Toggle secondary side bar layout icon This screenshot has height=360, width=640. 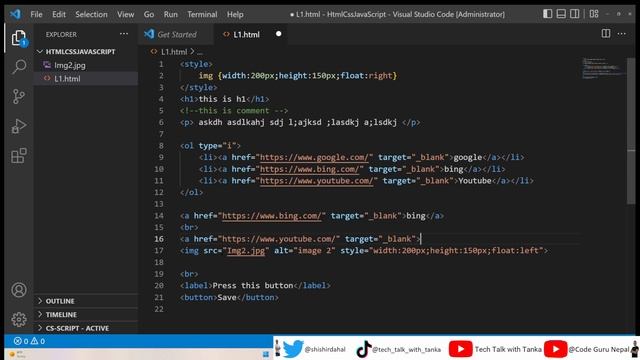(x=575, y=14)
